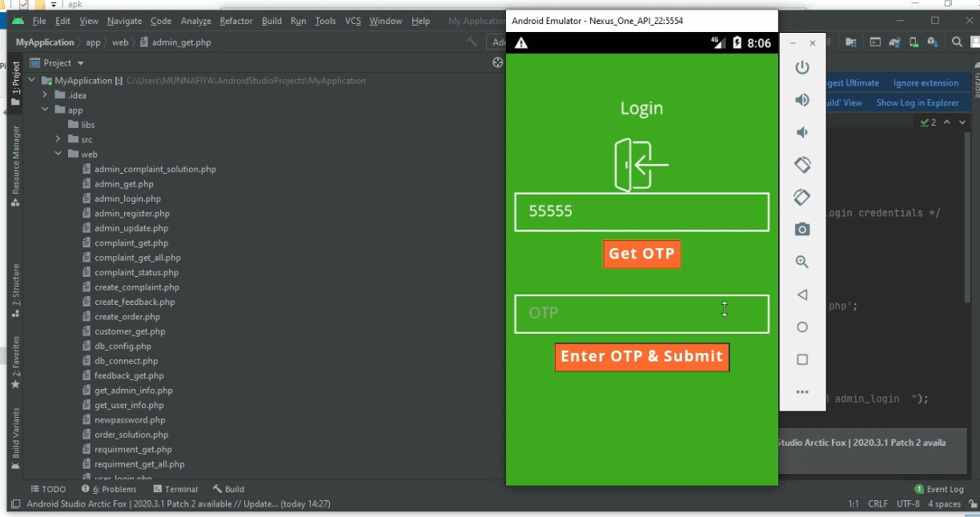Take emulator screenshot with camera icon
The image size is (980, 517).
pyautogui.click(x=801, y=230)
